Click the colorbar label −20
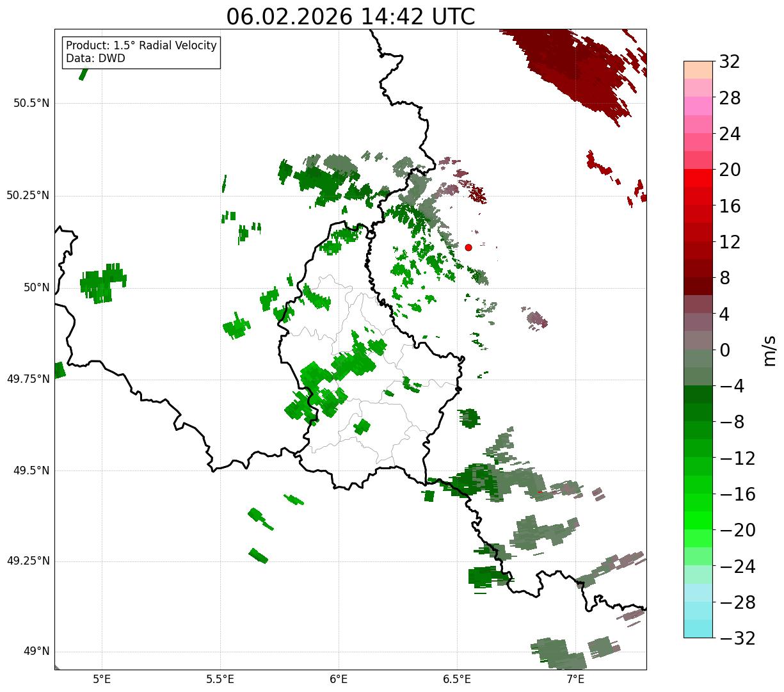This screenshot has width=784, height=692. 737,530
